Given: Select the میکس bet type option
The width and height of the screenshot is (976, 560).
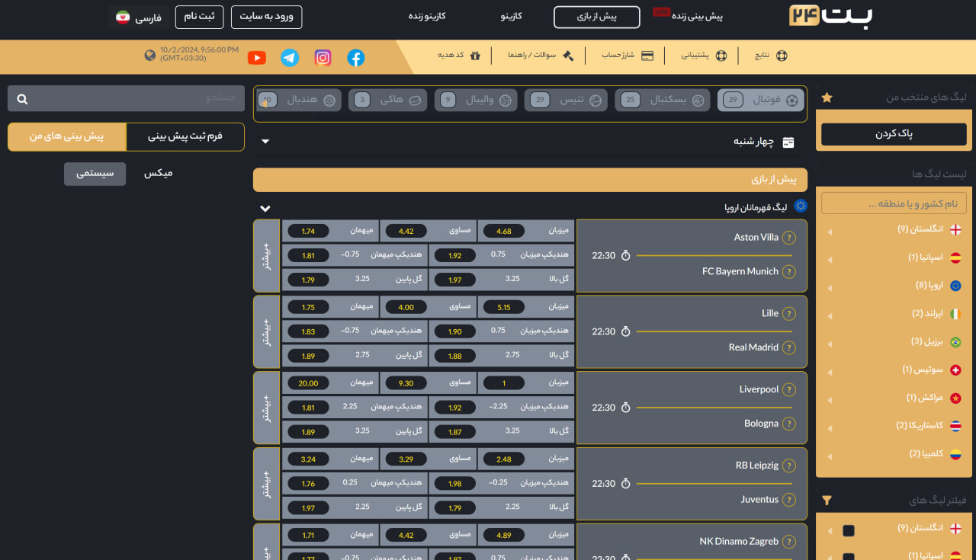Looking at the screenshot, I should click(x=159, y=174).
